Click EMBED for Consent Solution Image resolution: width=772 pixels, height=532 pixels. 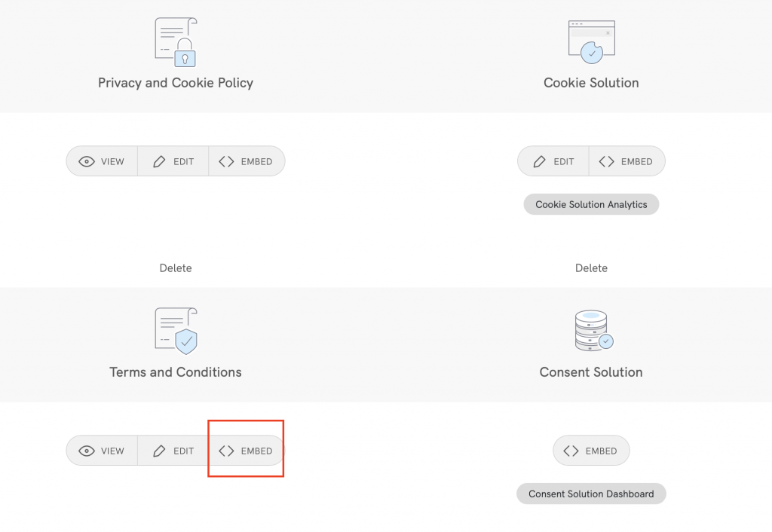click(592, 450)
